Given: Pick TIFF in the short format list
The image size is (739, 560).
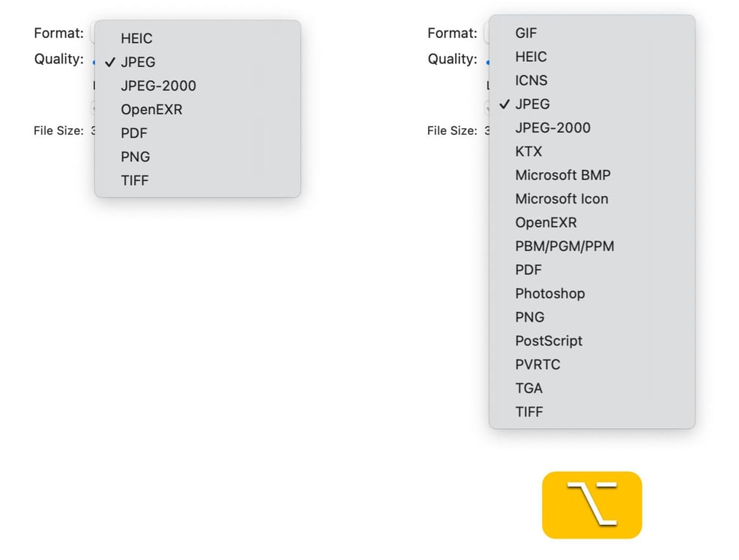Looking at the screenshot, I should tap(198, 180).
